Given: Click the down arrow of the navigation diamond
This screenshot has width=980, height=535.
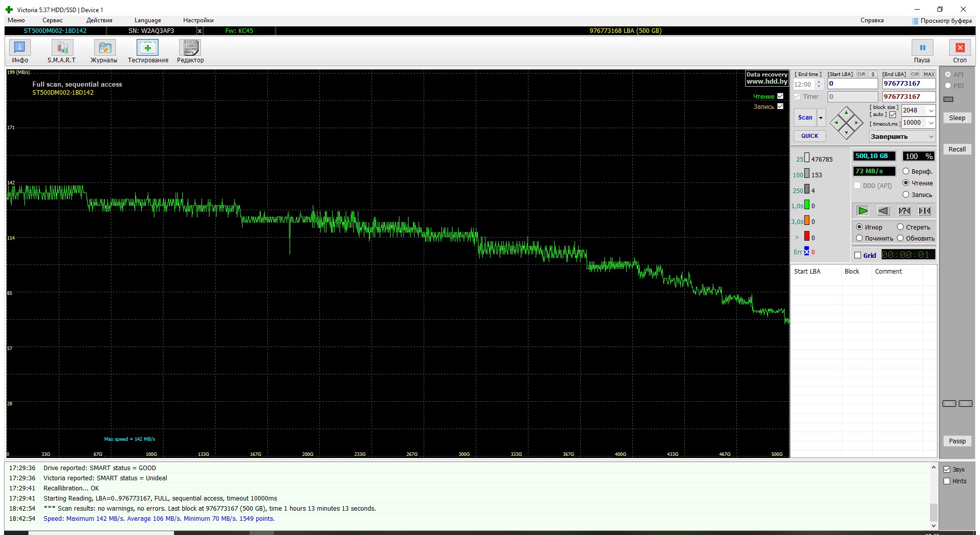Looking at the screenshot, I should [x=846, y=133].
